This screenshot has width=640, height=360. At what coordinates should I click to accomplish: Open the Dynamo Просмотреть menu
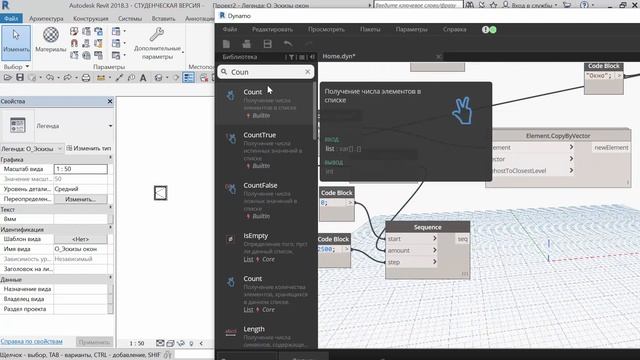click(326, 29)
